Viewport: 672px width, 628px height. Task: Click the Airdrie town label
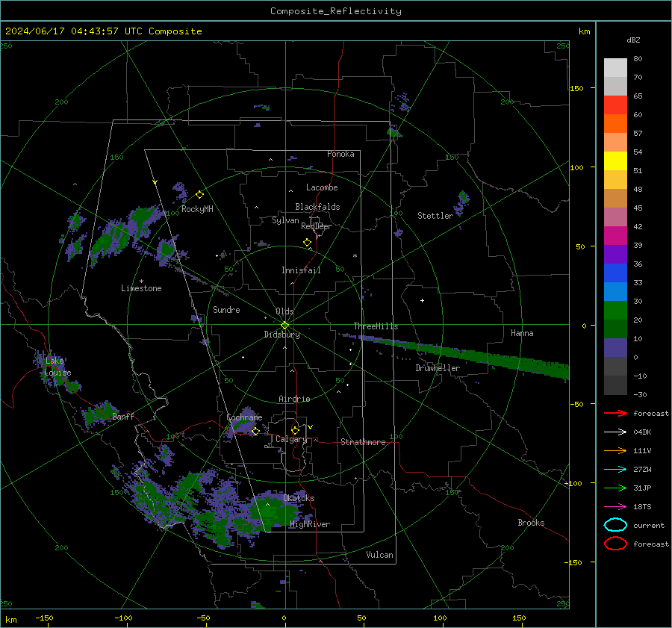point(294,399)
